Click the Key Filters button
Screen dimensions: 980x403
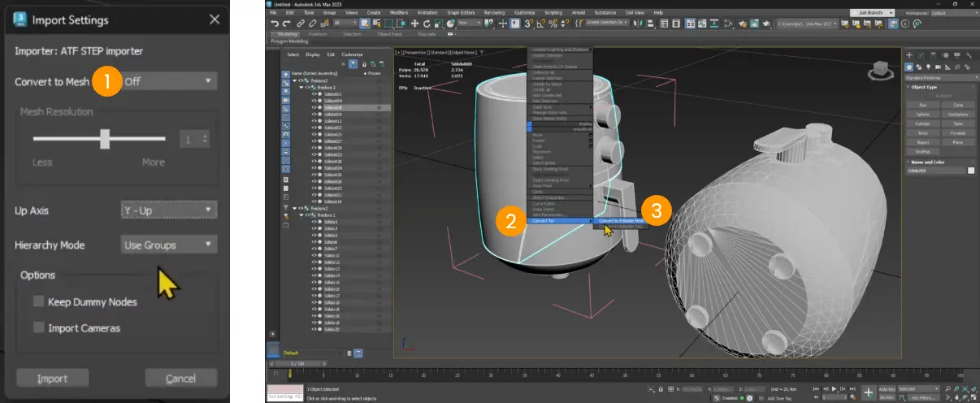click(x=924, y=398)
